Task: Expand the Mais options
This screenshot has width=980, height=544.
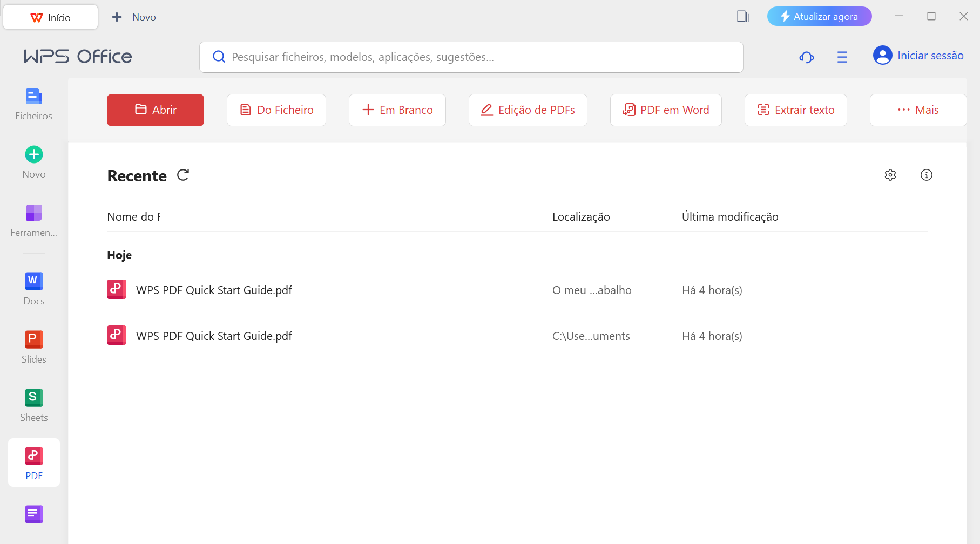Action: point(918,110)
